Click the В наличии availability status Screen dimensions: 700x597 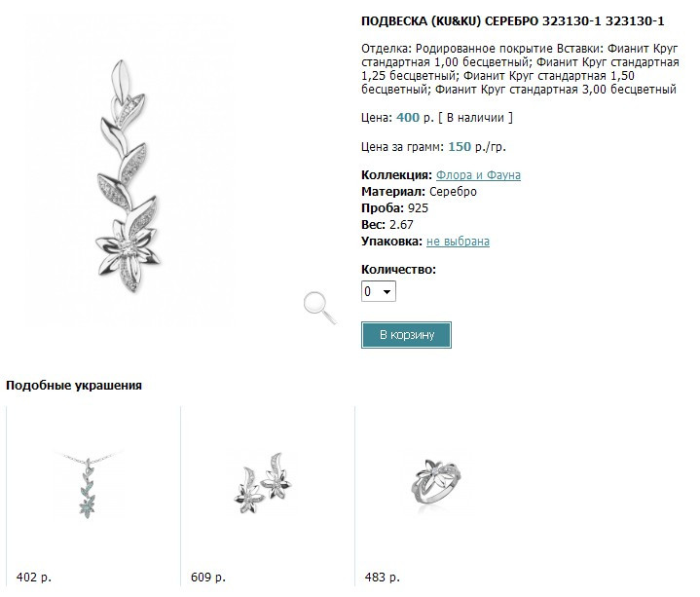tap(475, 118)
